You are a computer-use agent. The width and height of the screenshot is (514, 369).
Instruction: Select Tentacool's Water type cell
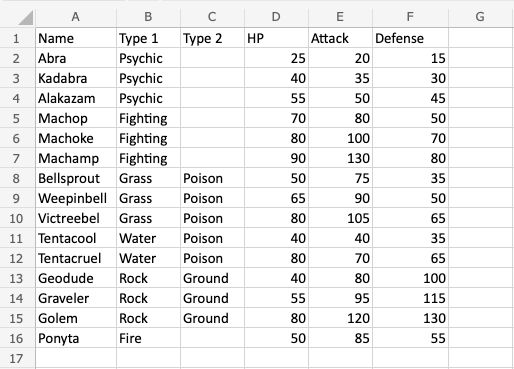(148, 238)
